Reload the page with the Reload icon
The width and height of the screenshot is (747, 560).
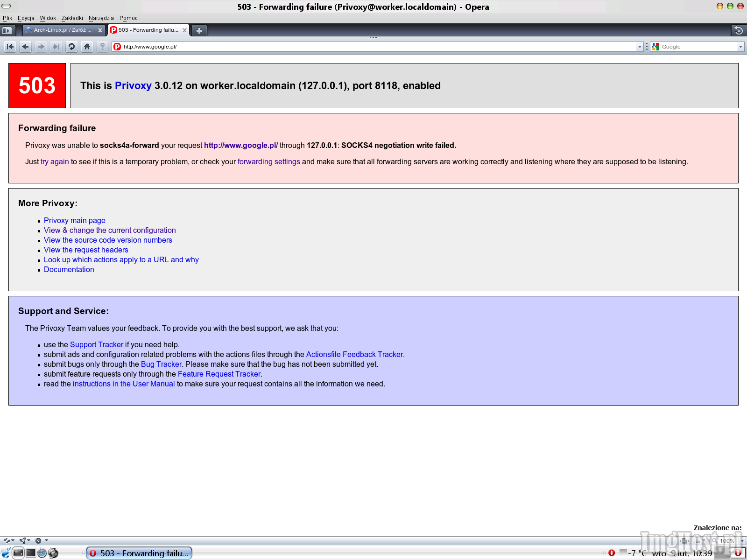(71, 47)
